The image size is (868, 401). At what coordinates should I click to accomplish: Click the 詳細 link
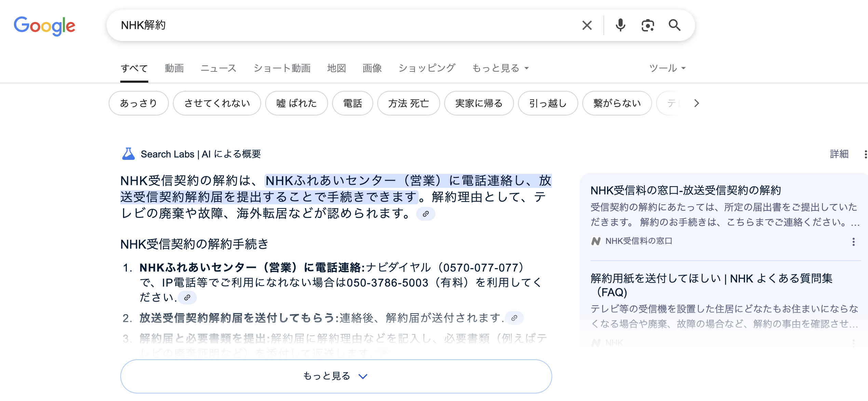coord(839,154)
